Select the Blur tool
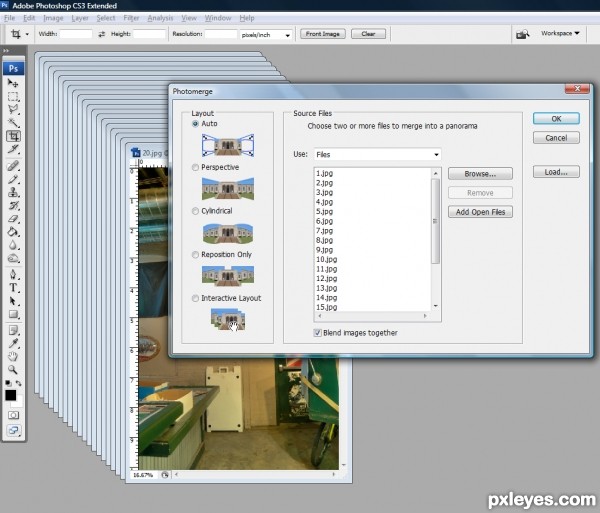 coord(13,245)
